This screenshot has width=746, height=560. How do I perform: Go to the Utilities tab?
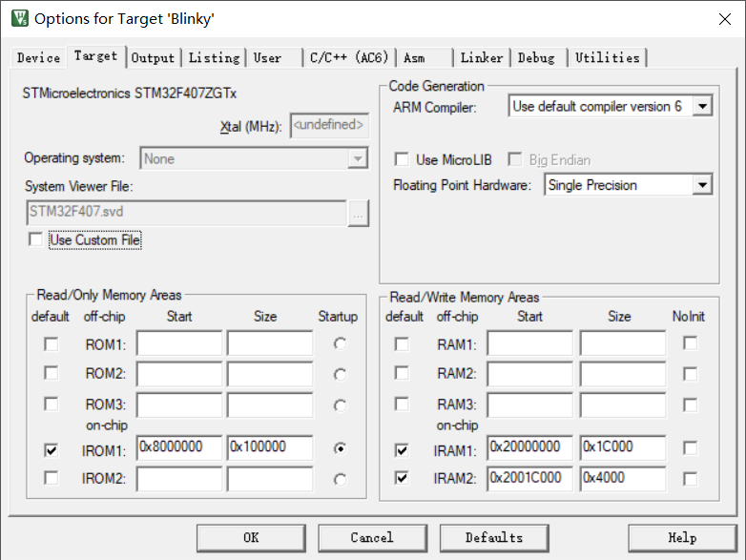608,58
